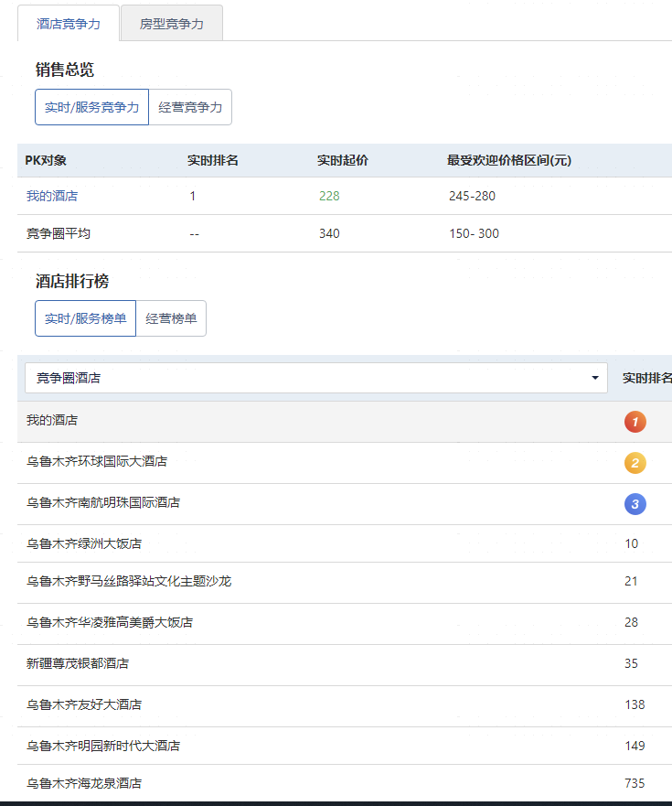Select 乌鲁木齐绿洲大饭店 row
672x806 pixels.
[x=345, y=543]
